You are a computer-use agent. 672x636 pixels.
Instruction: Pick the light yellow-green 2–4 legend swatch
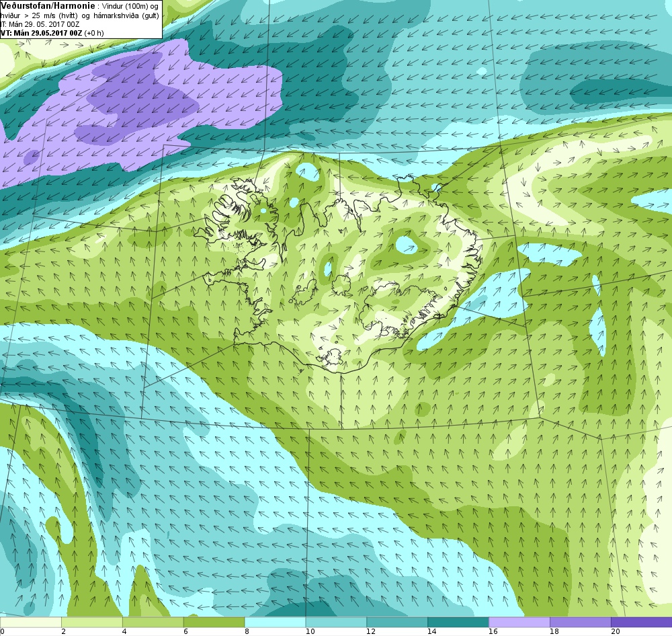(x=91, y=623)
